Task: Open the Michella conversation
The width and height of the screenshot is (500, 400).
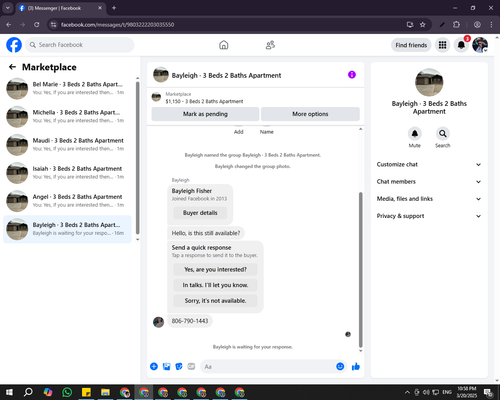Action: point(67,116)
